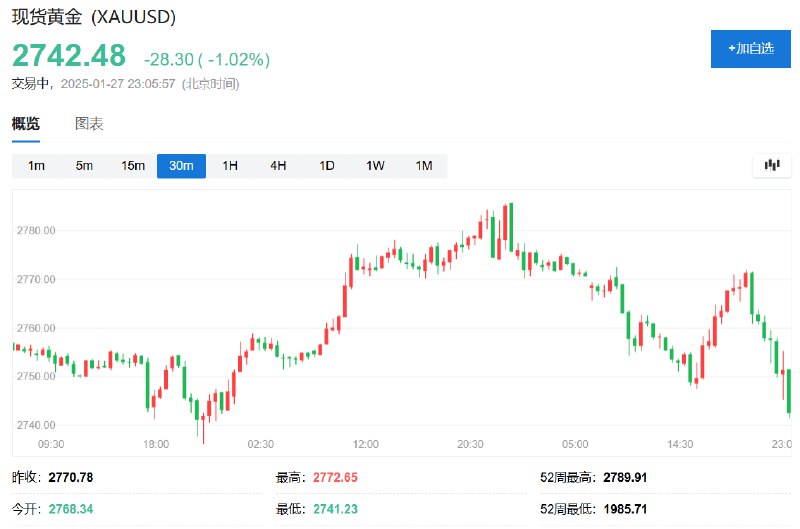Click the 2760.00 price axis label
The width and height of the screenshot is (800, 529).
[x=36, y=328]
